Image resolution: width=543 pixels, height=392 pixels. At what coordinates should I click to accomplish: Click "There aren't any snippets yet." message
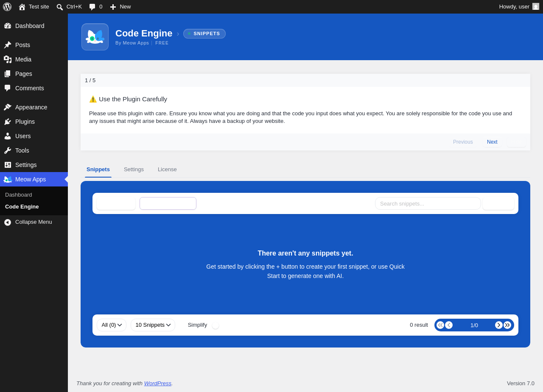(305, 253)
